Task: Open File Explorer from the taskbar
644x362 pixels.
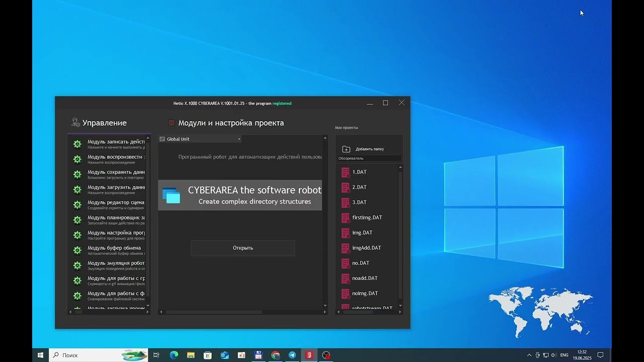Action: pyautogui.click(x=191, y=355)
